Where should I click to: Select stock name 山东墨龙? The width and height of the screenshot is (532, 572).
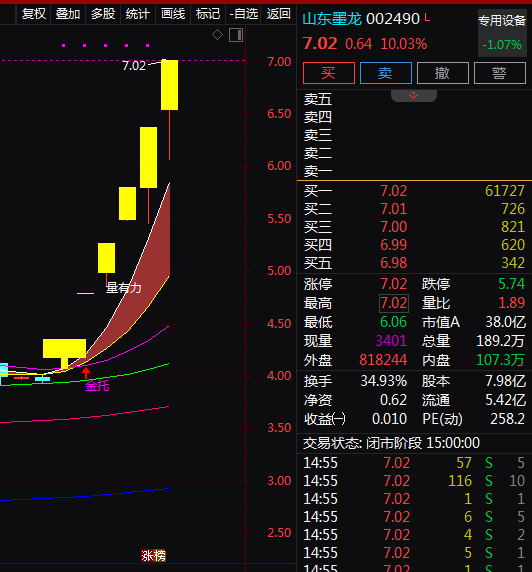(332, 19)
